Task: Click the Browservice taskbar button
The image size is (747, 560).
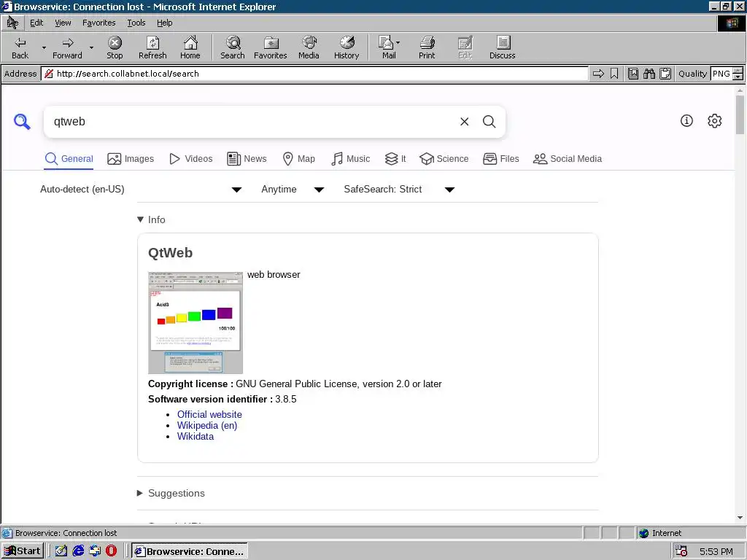Action: tap(190, 551)
